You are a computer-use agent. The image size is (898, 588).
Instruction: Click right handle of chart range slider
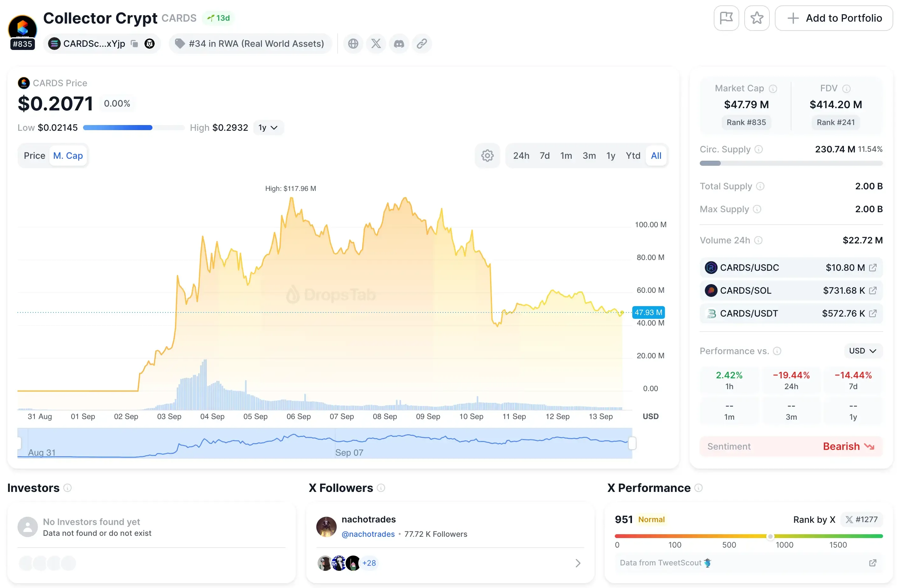632,443
